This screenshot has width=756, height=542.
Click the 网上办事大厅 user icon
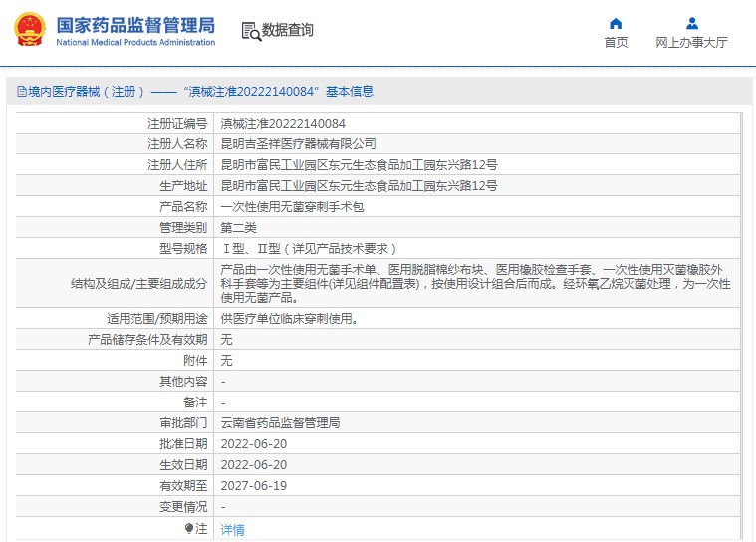coord(692,23)
